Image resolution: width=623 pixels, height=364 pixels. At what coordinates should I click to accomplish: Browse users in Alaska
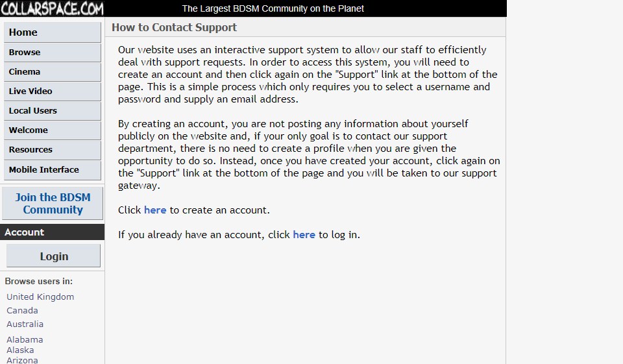(x=20, y=350)
